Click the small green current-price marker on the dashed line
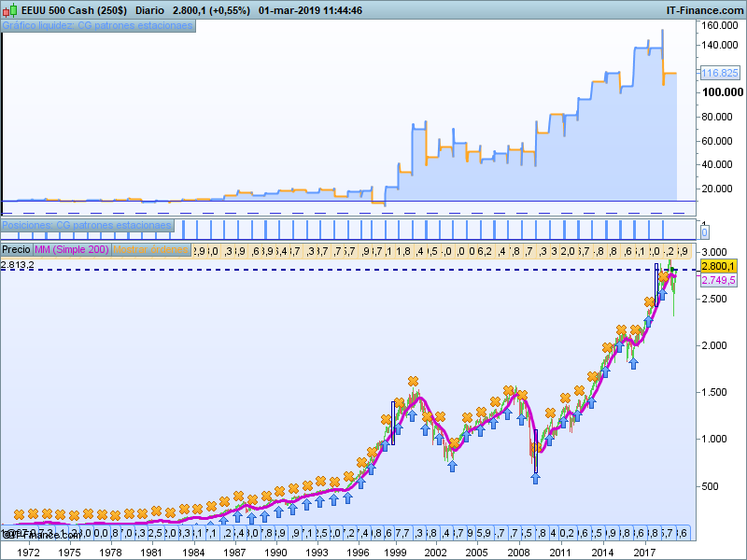 (673, 270)
